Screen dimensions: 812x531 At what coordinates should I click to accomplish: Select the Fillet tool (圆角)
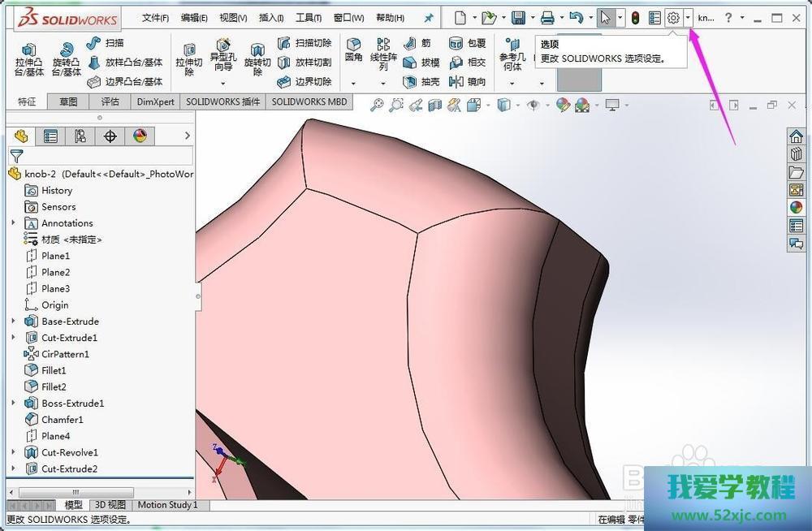(353, 50)
